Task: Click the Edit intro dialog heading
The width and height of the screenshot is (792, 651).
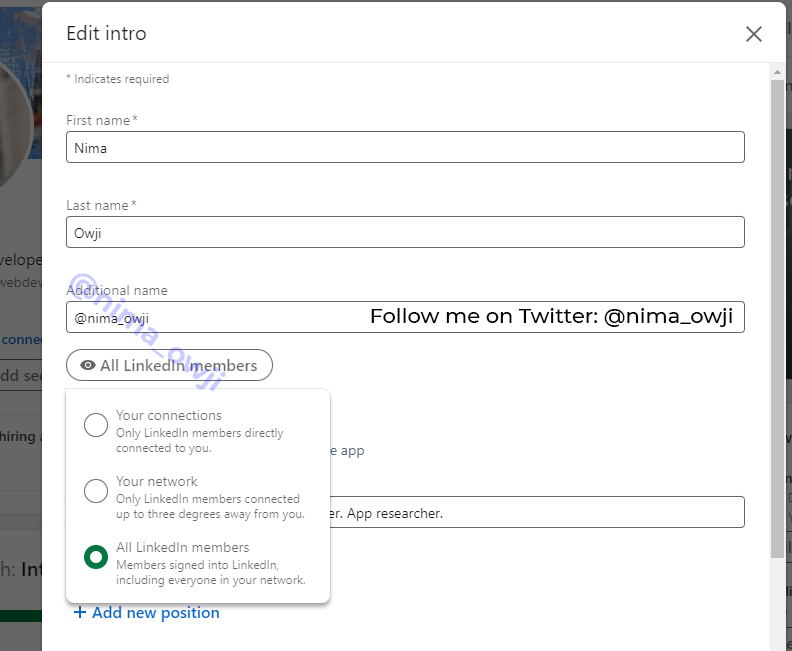Action: click(x=106, y=34)
